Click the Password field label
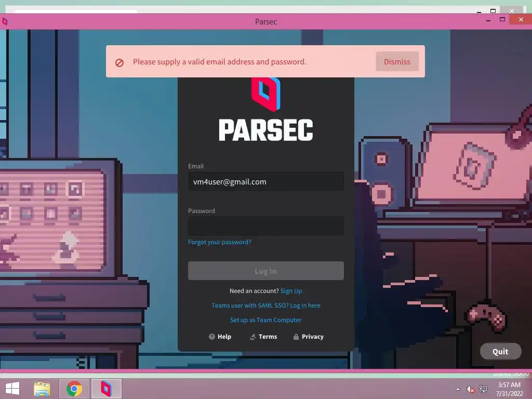This screenshot has height=399, width=532. coord(201,211)
